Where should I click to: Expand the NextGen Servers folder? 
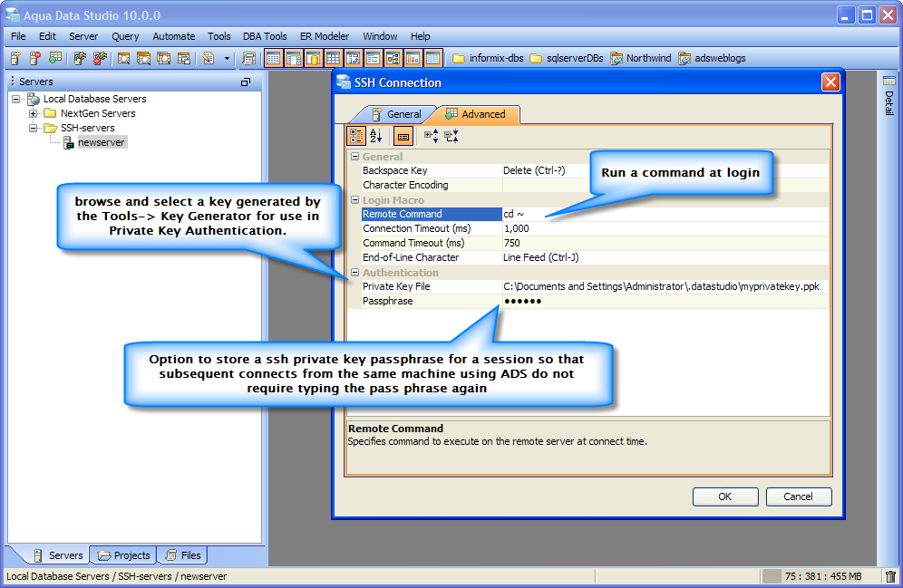(33, 113)
